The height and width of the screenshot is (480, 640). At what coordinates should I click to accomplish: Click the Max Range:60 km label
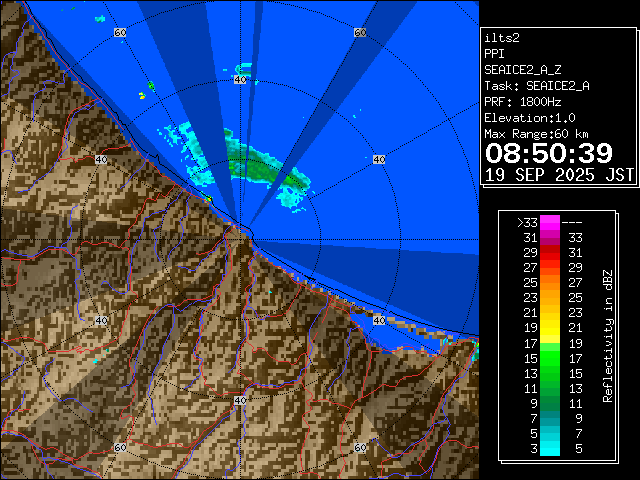[x=536, y=133]
